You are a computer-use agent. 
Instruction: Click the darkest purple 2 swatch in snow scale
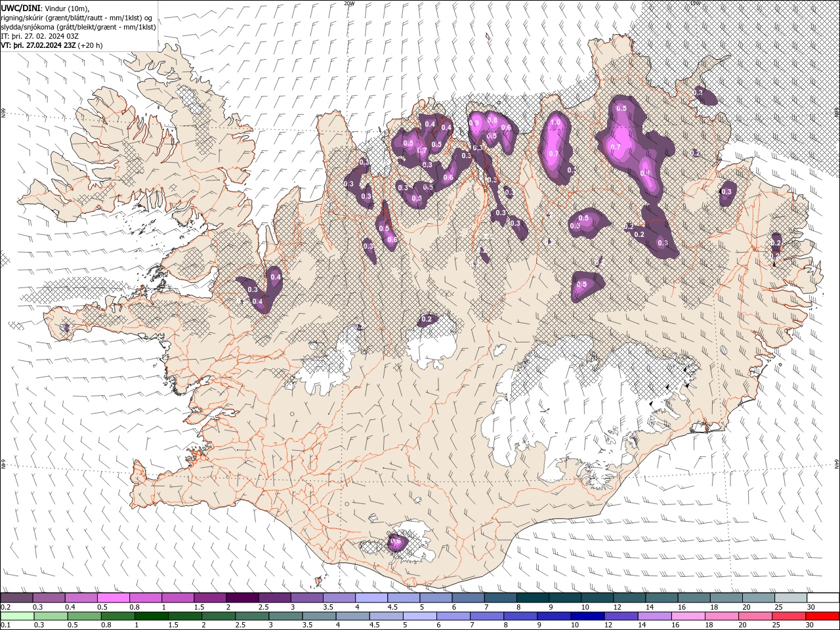click(242, 598)
